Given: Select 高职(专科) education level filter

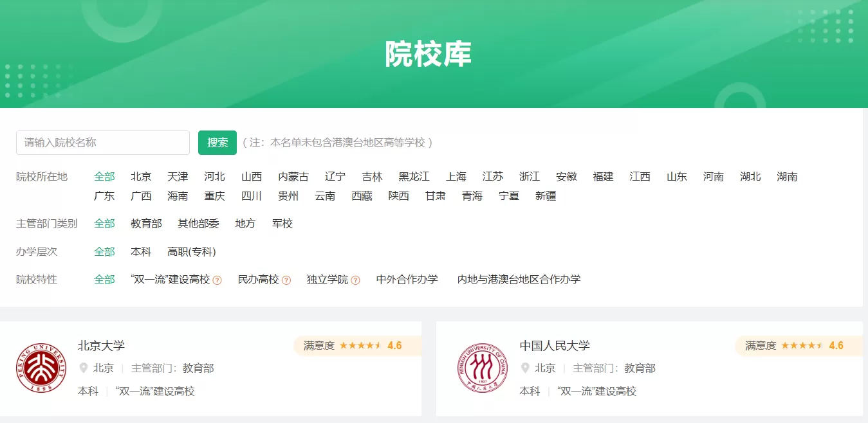Looking at the screenshot, I should (x=192, y=252).
